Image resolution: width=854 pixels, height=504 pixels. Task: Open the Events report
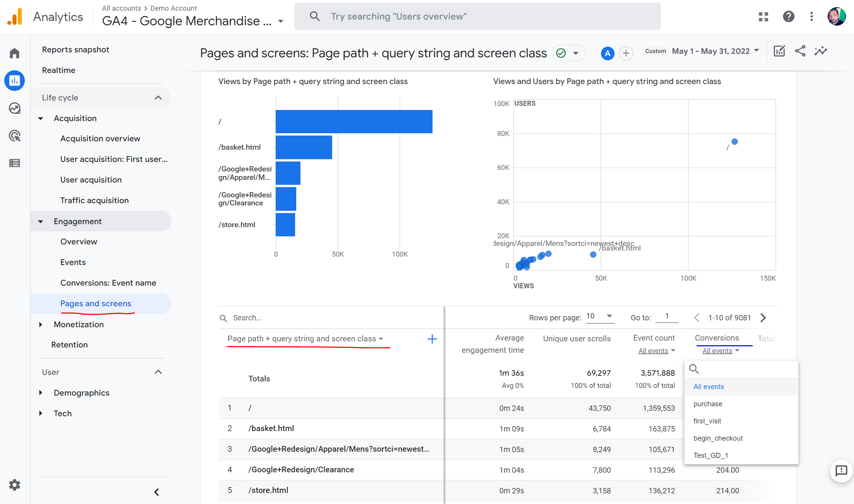pos(73,262)
